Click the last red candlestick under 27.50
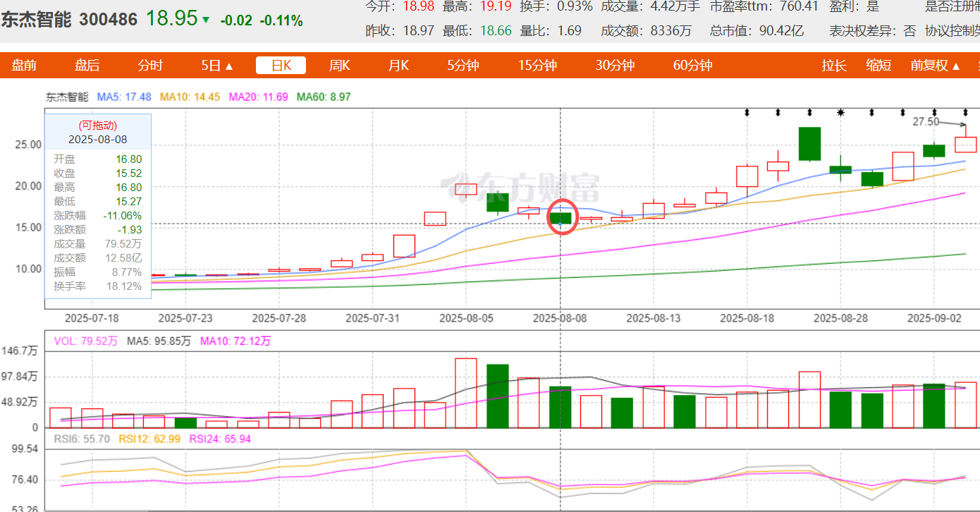 pyautogui.click(x=966, y=144)
